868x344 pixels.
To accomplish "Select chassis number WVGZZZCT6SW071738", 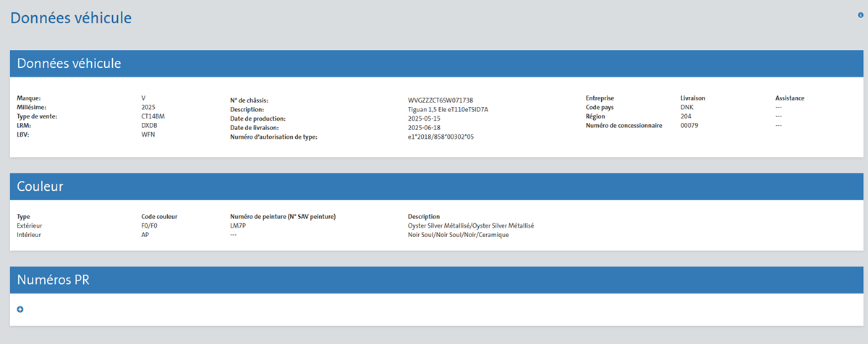I will (440, 100).
